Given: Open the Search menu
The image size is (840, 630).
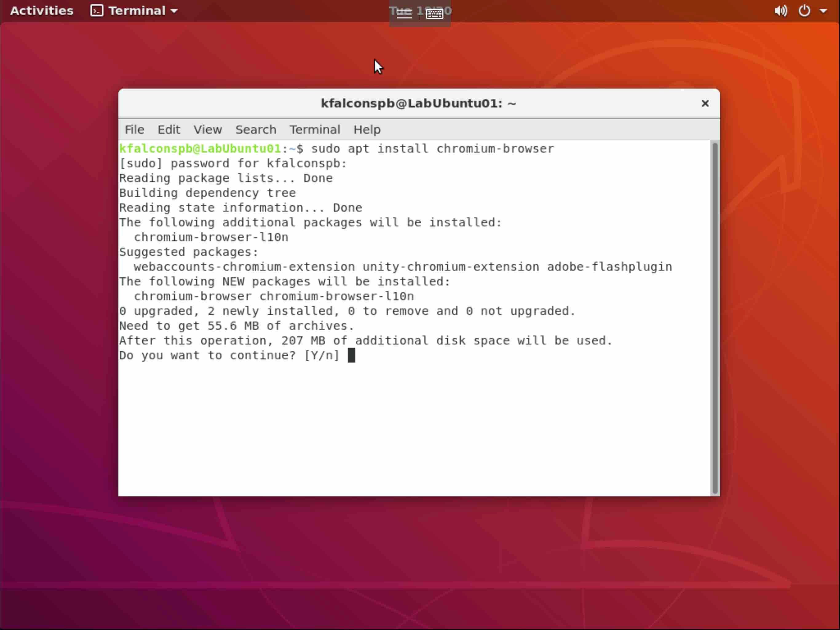Looking at the screenshot, I should pos(256,130).
